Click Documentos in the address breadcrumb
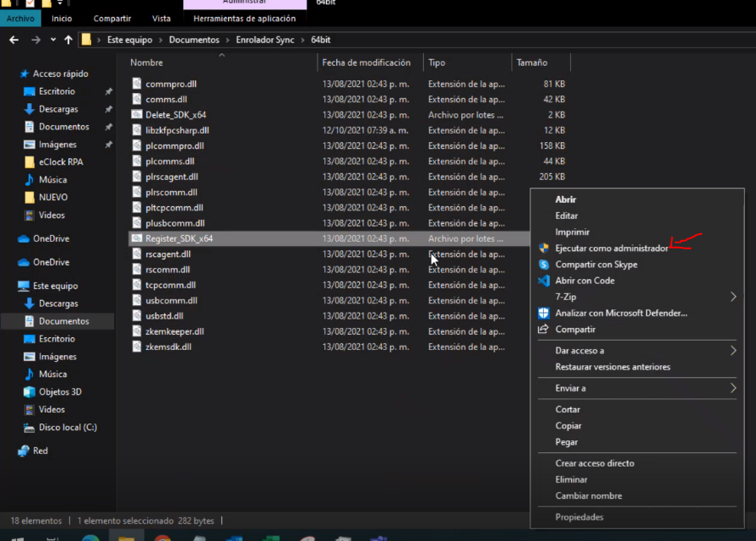Screen dimensions: 756x541 [193, 40]
